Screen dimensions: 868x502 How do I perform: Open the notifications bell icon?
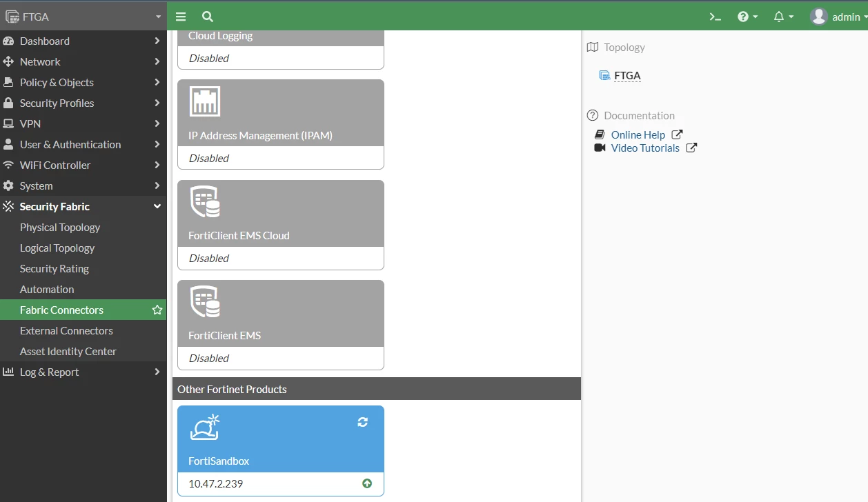[x=783, y=17]
